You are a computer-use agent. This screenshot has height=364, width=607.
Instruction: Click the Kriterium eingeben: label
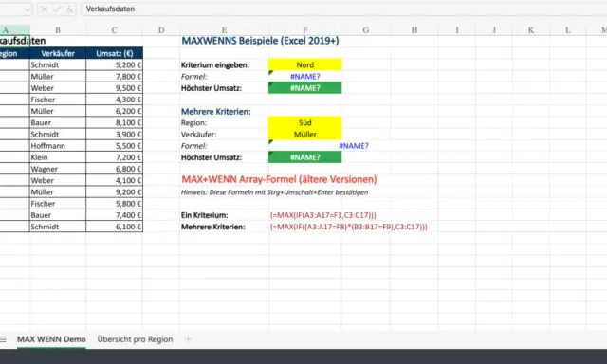coord(215,65)
